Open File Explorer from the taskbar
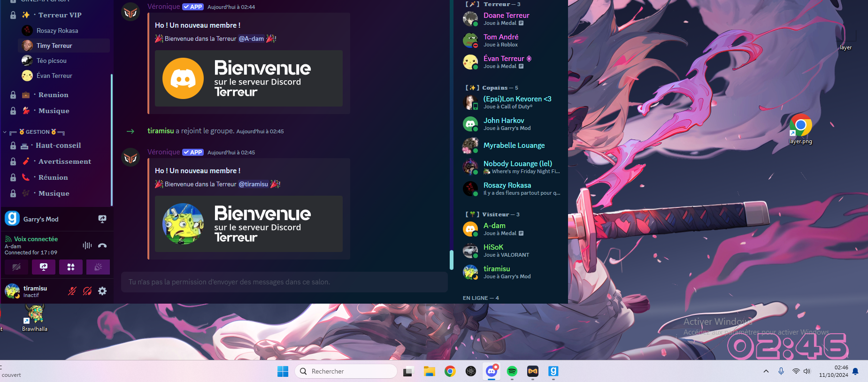 pyautogui.click(x=429, y=371)
